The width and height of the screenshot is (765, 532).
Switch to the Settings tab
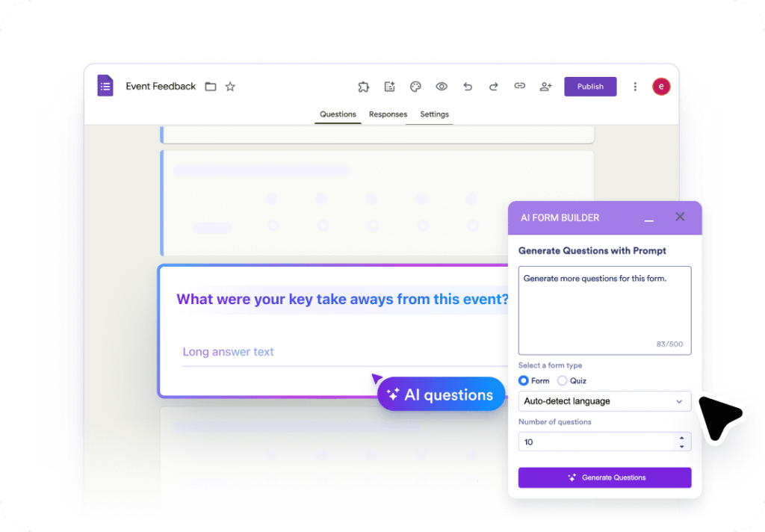pyautogui.click(x=434, y=114)
